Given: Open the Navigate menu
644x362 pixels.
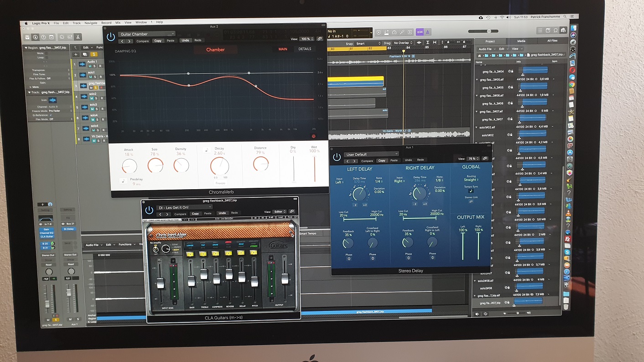Looking at the screenshot, I should [91, 23].
